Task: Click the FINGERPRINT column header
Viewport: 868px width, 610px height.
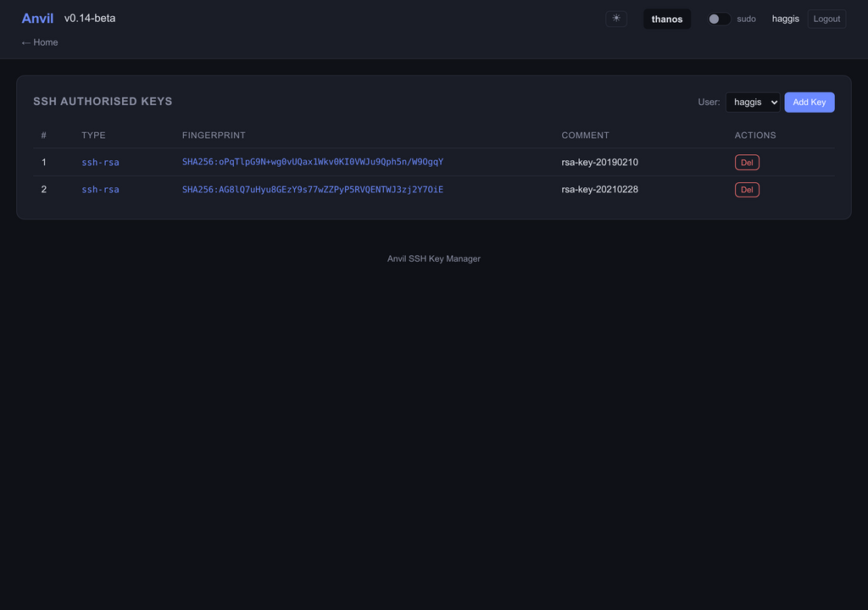Action: point(214,135)
